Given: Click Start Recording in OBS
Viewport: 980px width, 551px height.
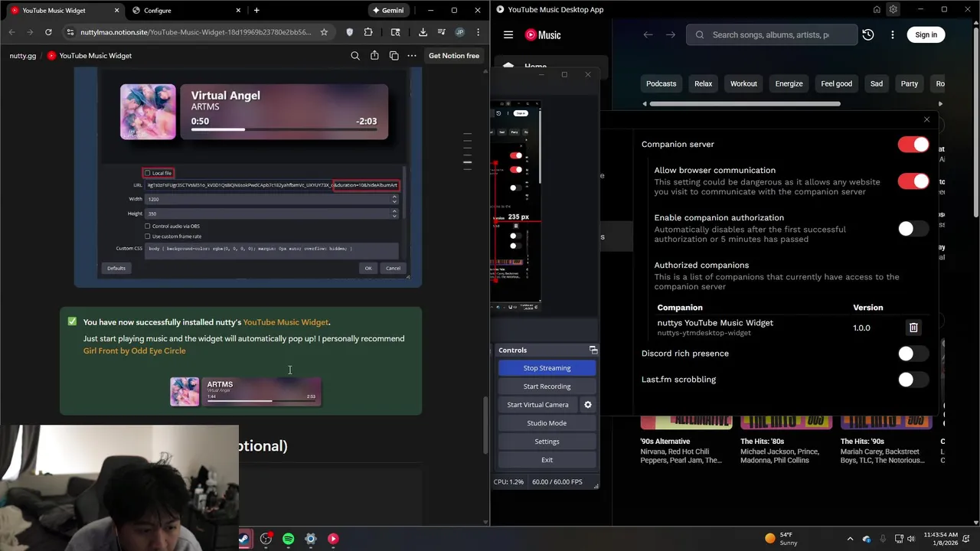Looking at the screenshot, I should (547, 386).
